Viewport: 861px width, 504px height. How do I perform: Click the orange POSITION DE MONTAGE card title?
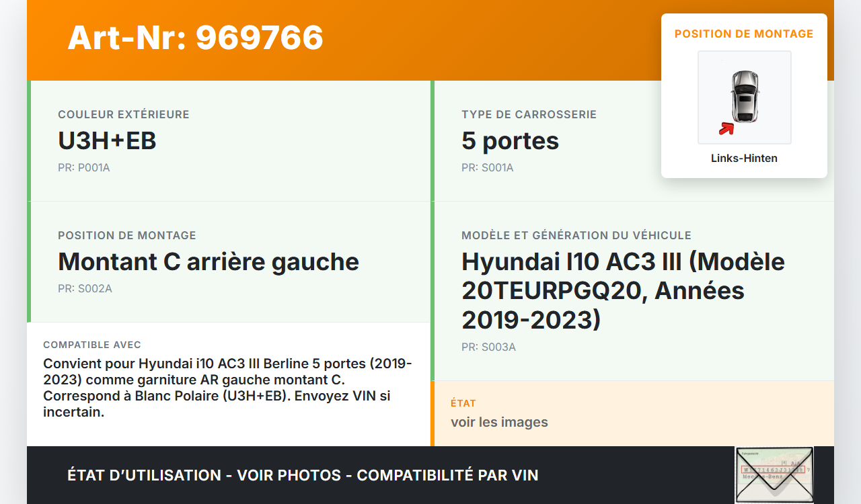tap(744, 34)
